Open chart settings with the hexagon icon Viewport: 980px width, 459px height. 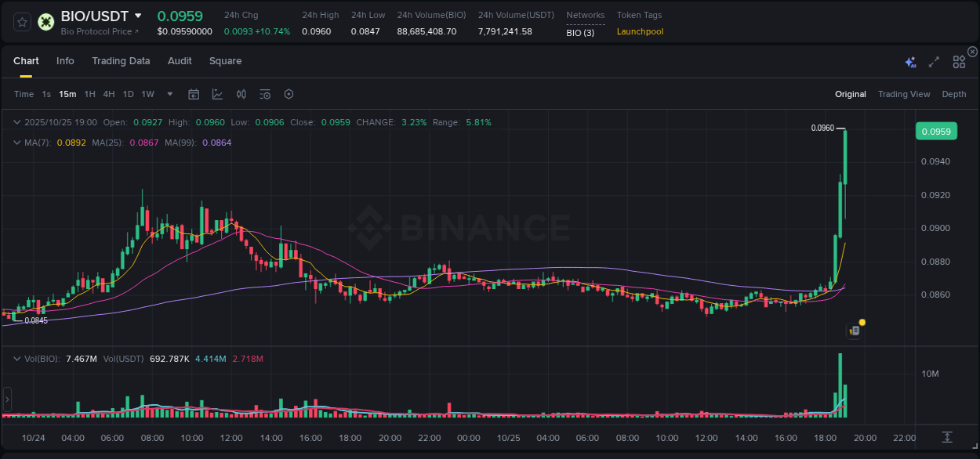click(289, 94)
